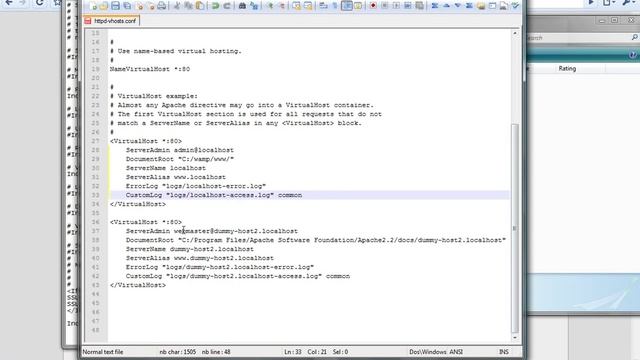Open page menu dropdown in background browser
The width and height of the screenshot is (640, 360).
(609, 3)
